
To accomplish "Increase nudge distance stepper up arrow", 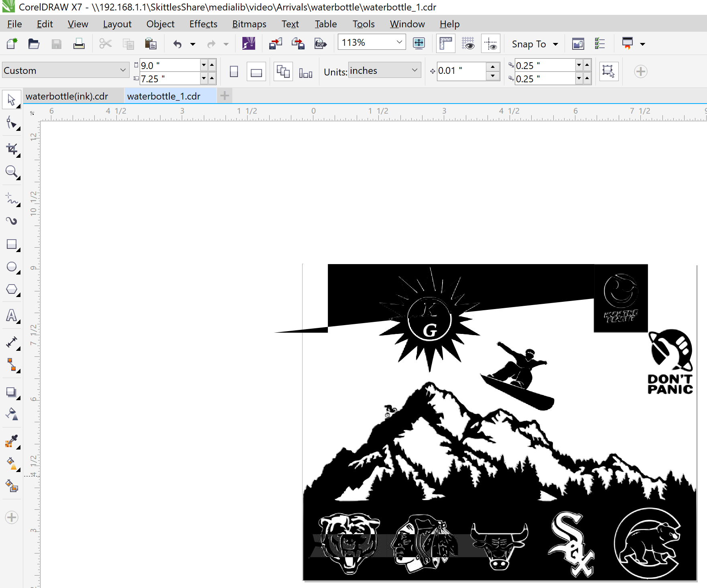I will 493,67.
